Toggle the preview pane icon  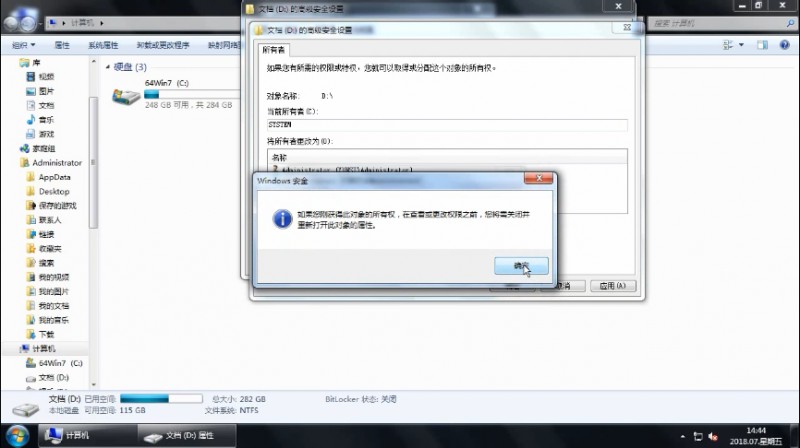[x=762, y=45]
